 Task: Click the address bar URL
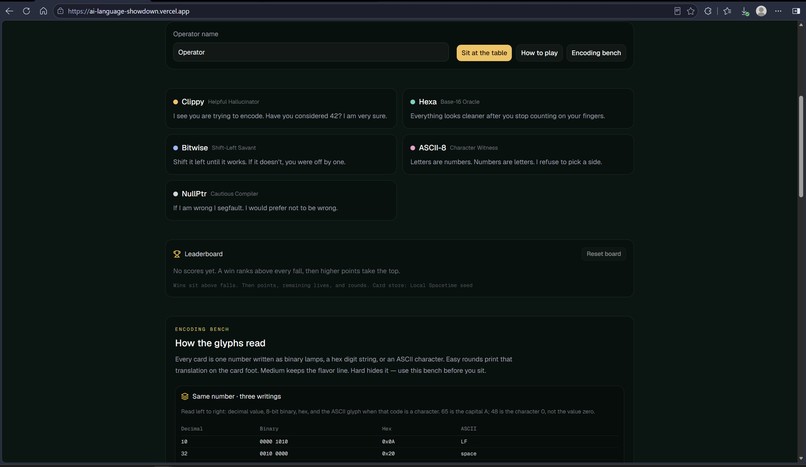click(129, 11)
